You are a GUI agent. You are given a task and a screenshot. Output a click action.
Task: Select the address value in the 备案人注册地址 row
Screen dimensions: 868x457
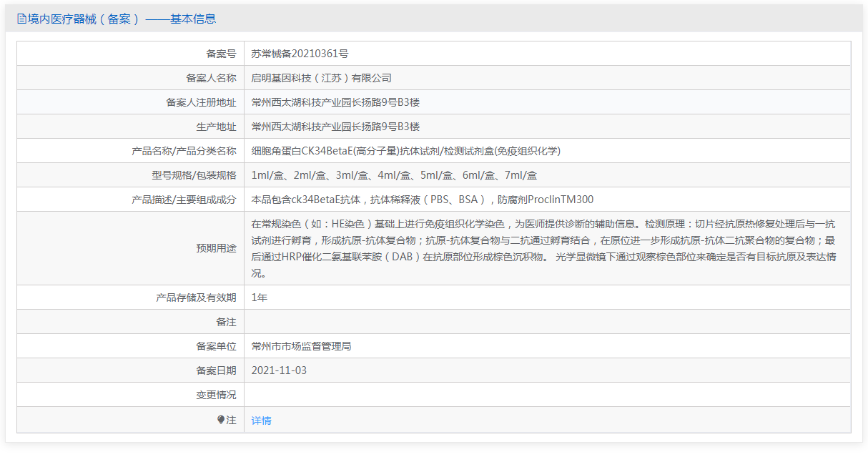tap(335, 102)
